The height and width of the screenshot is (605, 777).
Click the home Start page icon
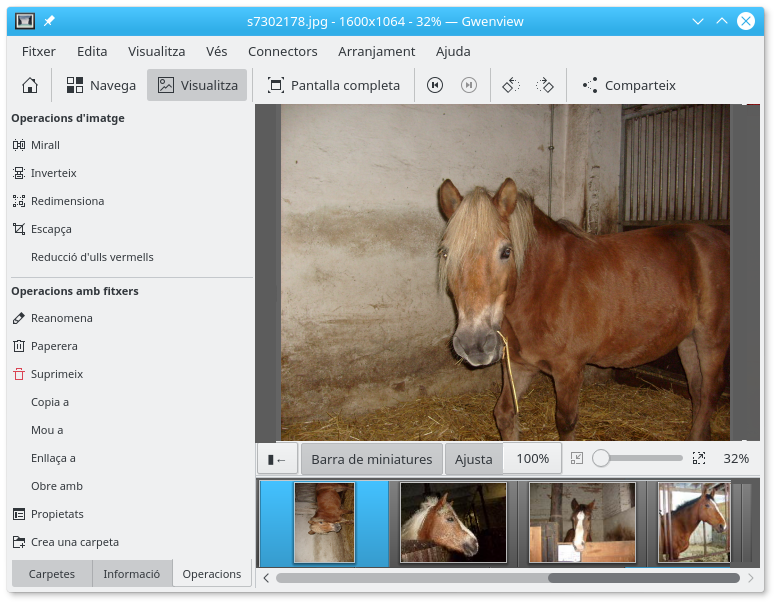coord(30,86)
